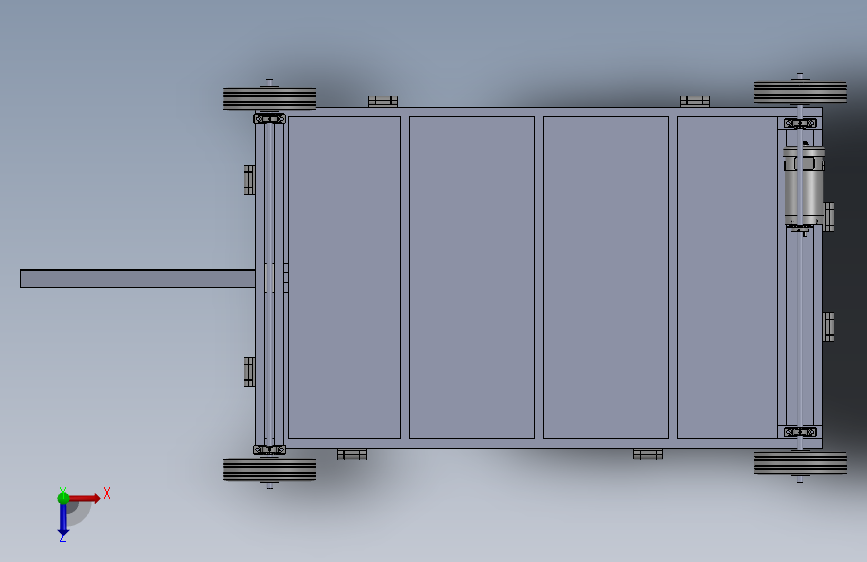Select the top edge bracket near left wheel
This screenshot has width=867, height=562.
[x=383, y=101]
